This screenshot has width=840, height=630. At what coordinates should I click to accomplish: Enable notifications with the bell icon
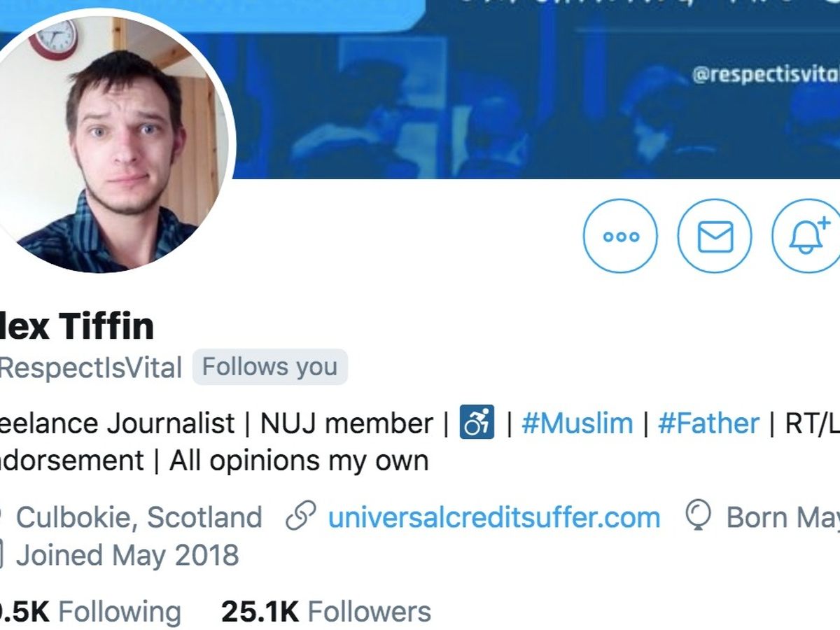coord(807,236)
